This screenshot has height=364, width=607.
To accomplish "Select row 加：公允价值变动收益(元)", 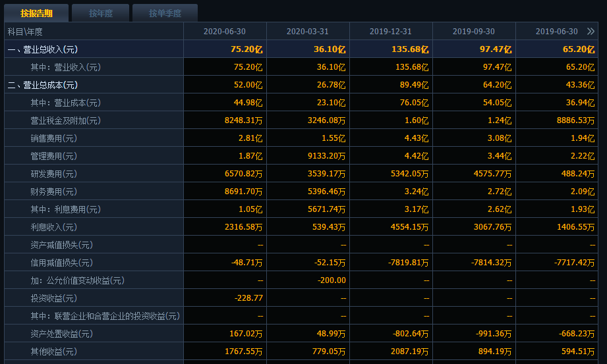I will (x=301, y=280).
